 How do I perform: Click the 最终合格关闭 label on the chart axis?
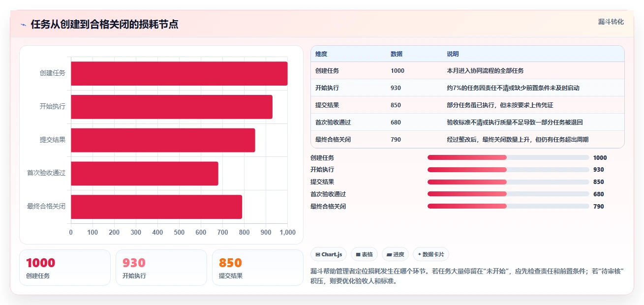(46, 207)
